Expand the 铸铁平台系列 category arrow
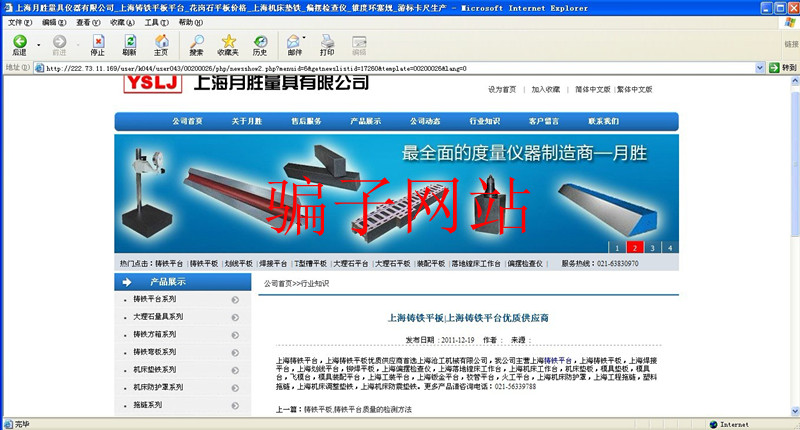Image resolution: width=800 pixels, height=430 pixels. pyautogui.click(x=235, y=299)
